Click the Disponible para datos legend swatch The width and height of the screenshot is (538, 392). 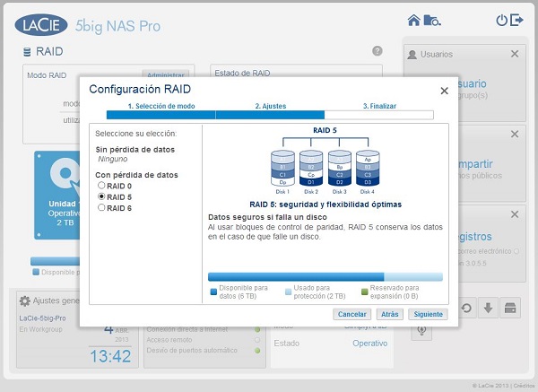pos(213,292)
